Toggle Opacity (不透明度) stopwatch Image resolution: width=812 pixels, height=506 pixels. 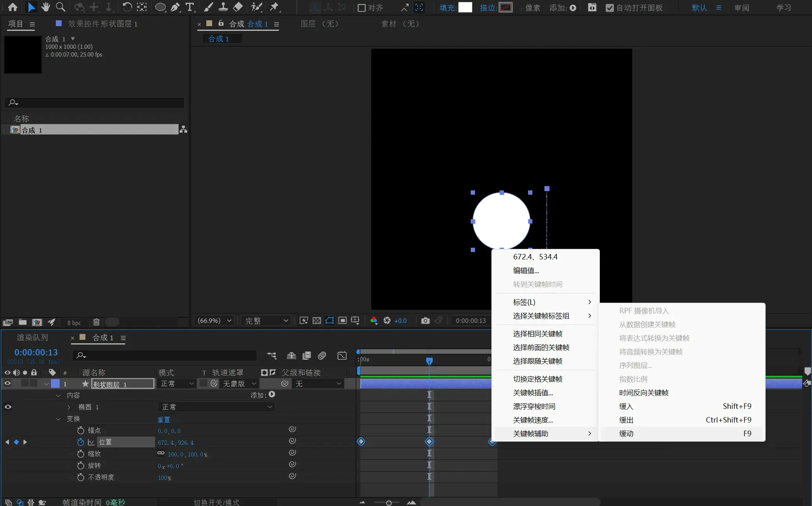pyautogui.click(x=80, y=477)
